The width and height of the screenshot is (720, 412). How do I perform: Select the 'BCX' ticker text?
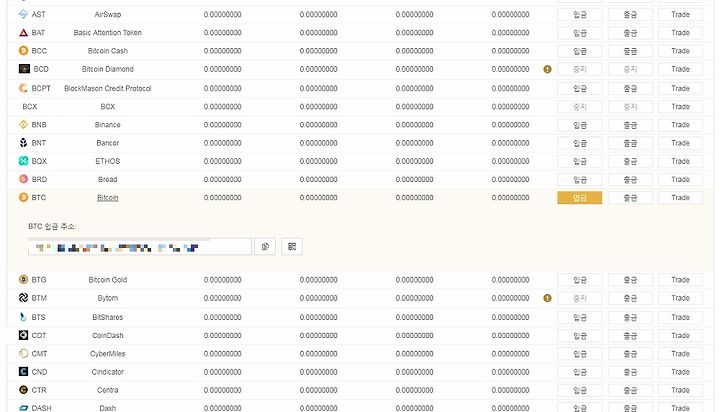(30, 107)
